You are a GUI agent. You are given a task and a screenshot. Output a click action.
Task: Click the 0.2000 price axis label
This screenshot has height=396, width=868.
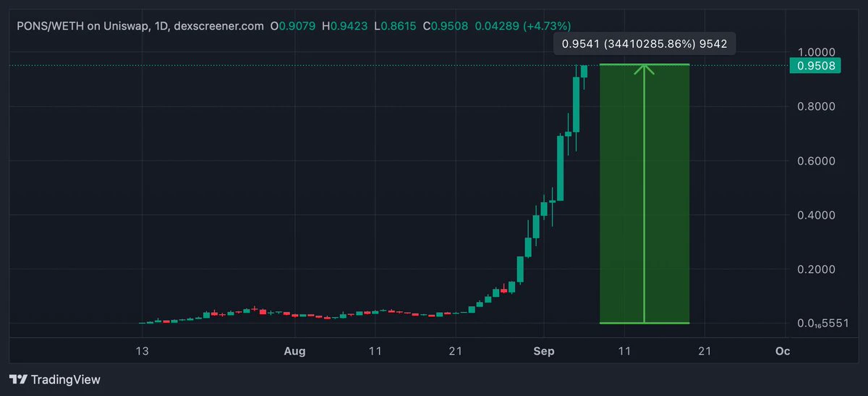pyautogui.click(x=817, y=269)
